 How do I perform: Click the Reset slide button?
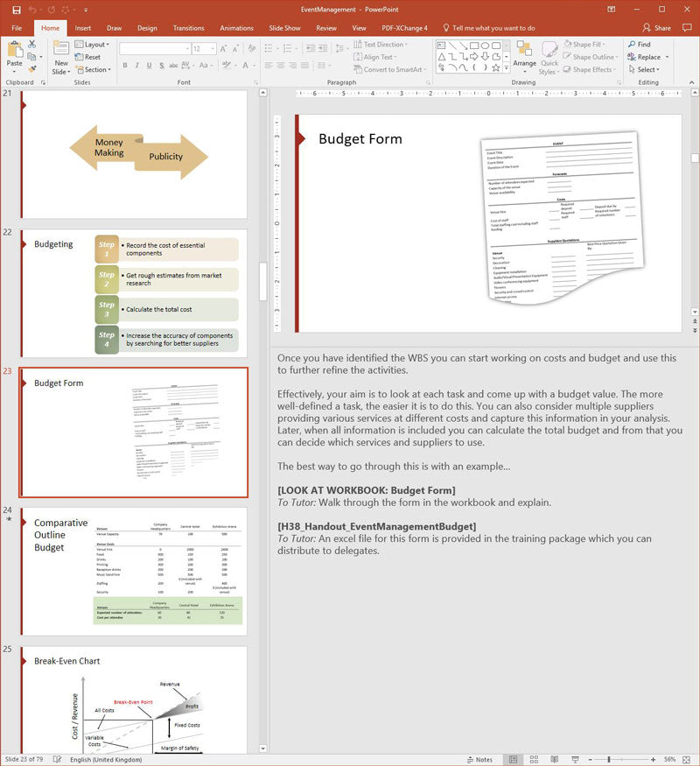pyautogui.click(x=87, y=57)
